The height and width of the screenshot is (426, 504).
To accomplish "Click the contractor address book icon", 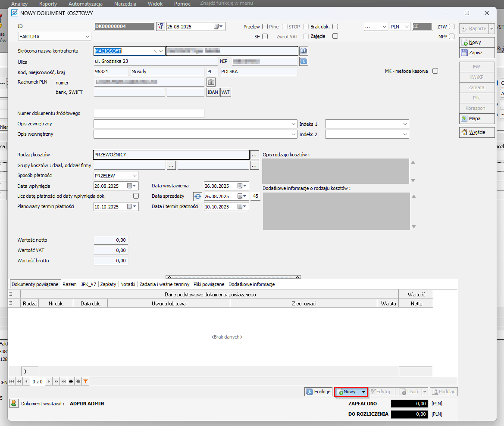I will [x=304, y=51].
